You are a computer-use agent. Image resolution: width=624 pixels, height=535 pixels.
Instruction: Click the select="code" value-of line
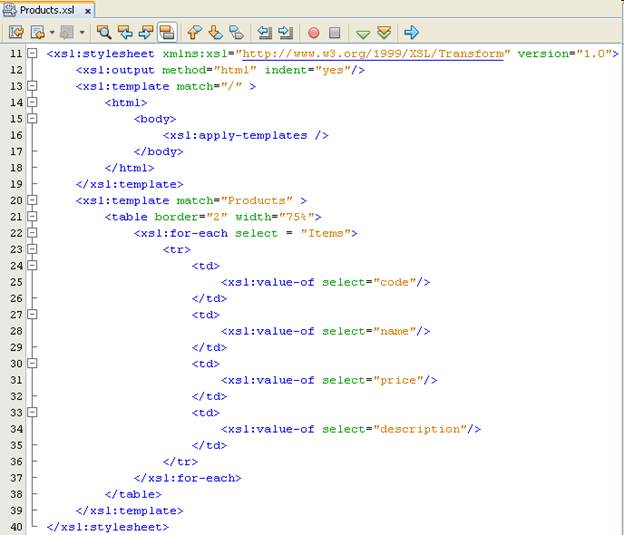(325, 282)
